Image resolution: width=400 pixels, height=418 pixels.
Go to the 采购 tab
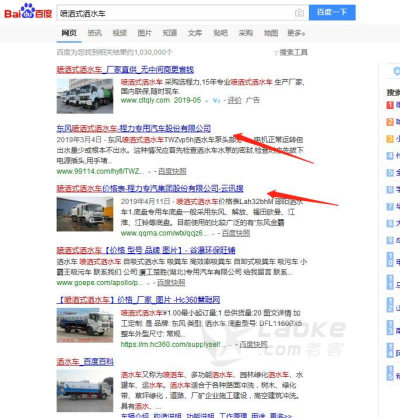(246, 33)
